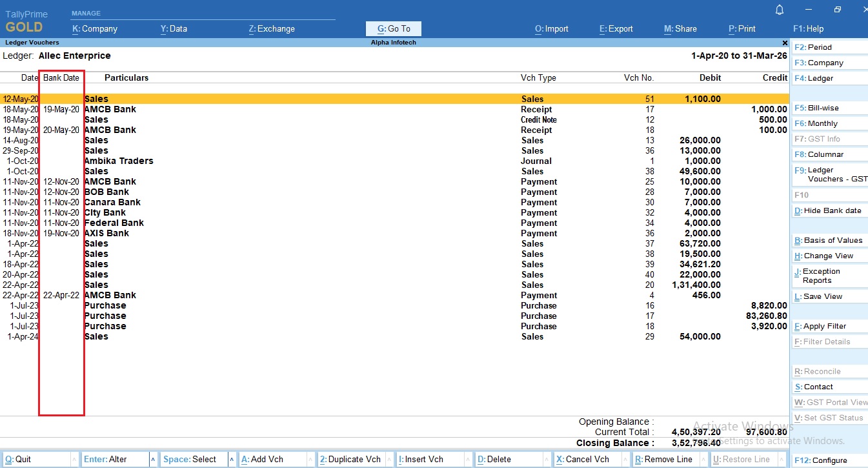868x468 pixels.
Task: Open the Export menu
Action: pos(616,29)
